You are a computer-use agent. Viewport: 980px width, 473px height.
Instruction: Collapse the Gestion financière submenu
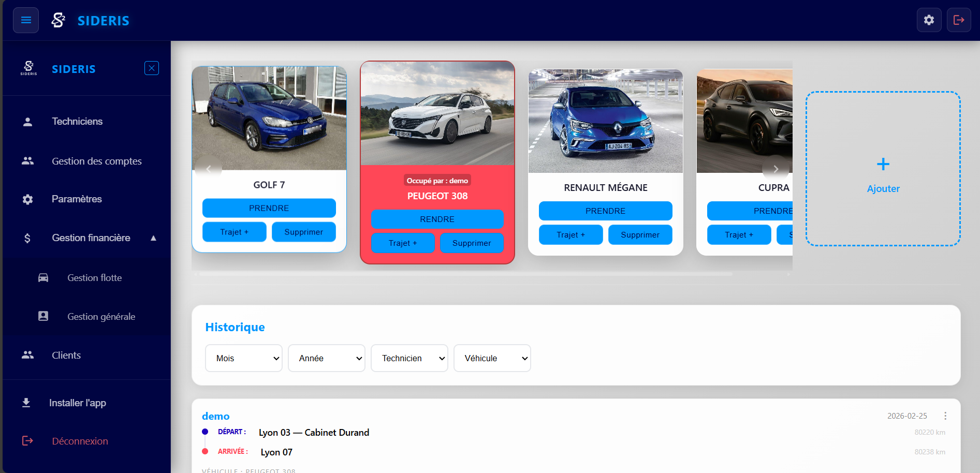click(x=153, y=238)
